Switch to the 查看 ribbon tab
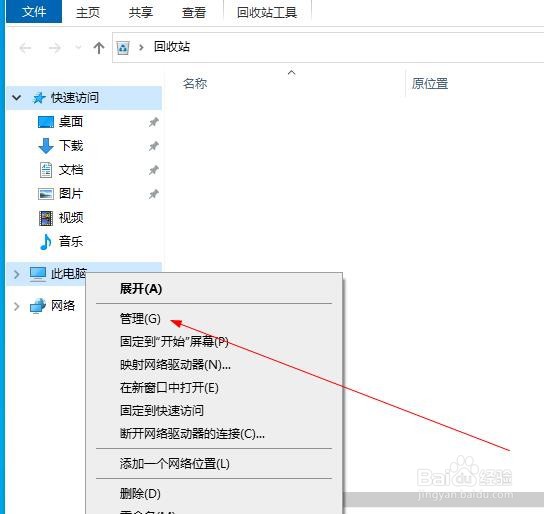The image size is (544, 514). coord(194,12)
